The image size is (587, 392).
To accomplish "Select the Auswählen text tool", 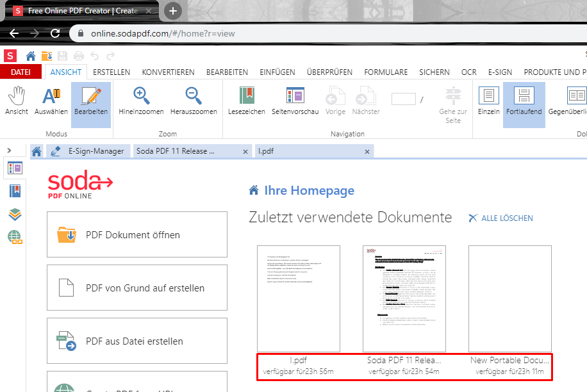I will click(51, 101).
